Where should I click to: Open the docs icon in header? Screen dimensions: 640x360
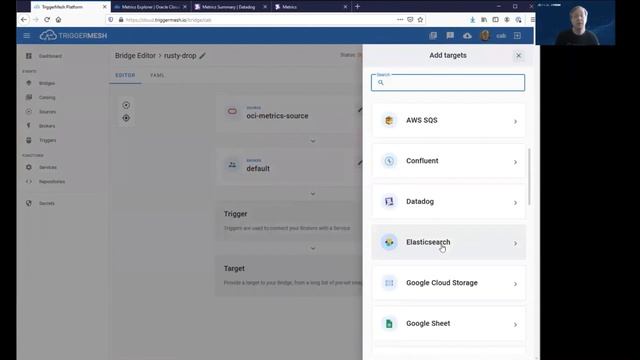pos(433,36)
